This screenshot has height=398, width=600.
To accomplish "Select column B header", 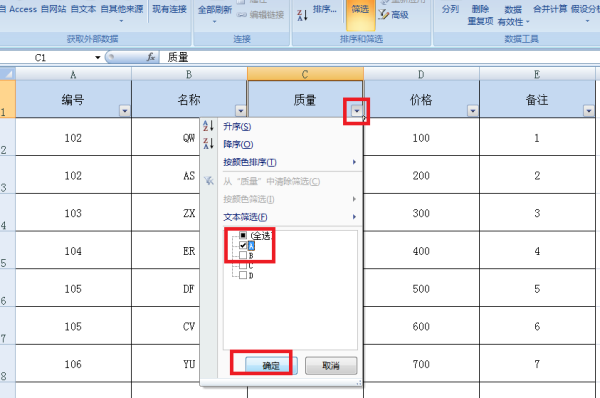I will pos(189,74).
